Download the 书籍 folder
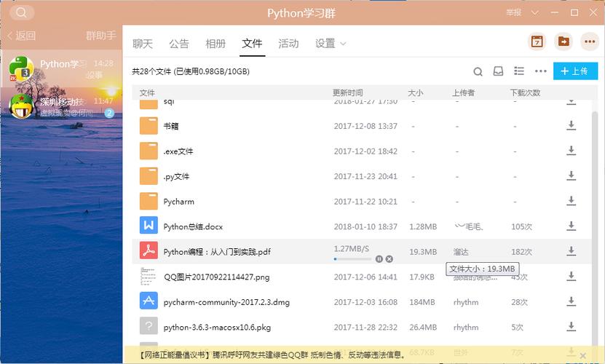Viewport: 605px width, 364px height. [571, 125]
